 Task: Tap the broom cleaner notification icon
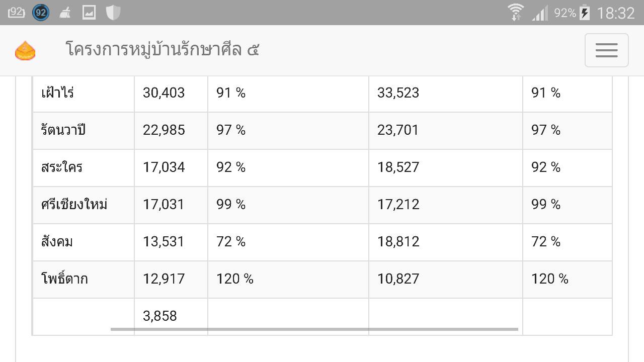point(65,13)
